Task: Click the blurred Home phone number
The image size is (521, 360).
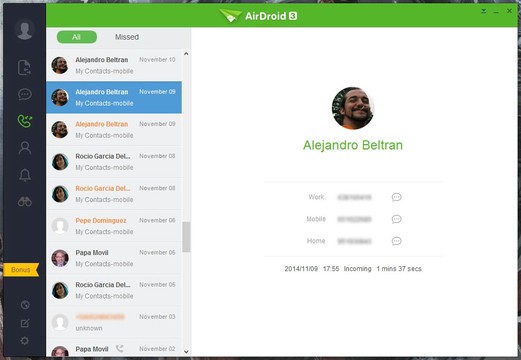Action: click(354, 241)
